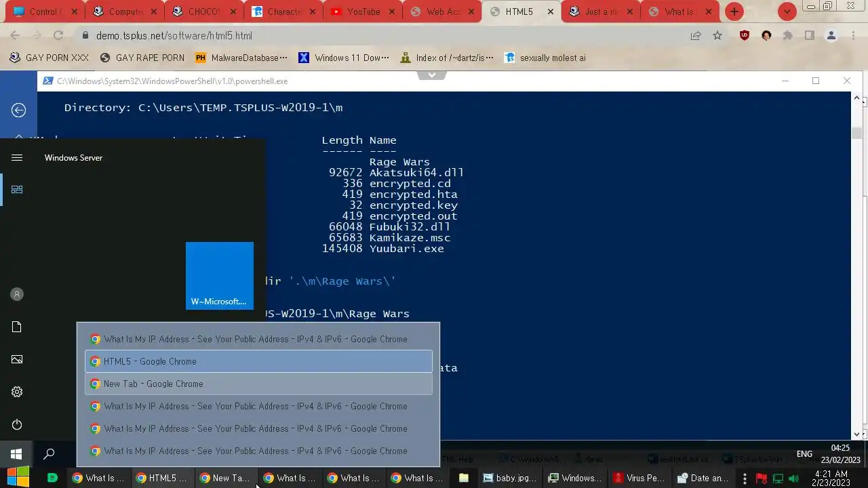Open Chrome tab search dropdown chevron
This screenshot has width=868, height=488.
(x=787, y=12)
